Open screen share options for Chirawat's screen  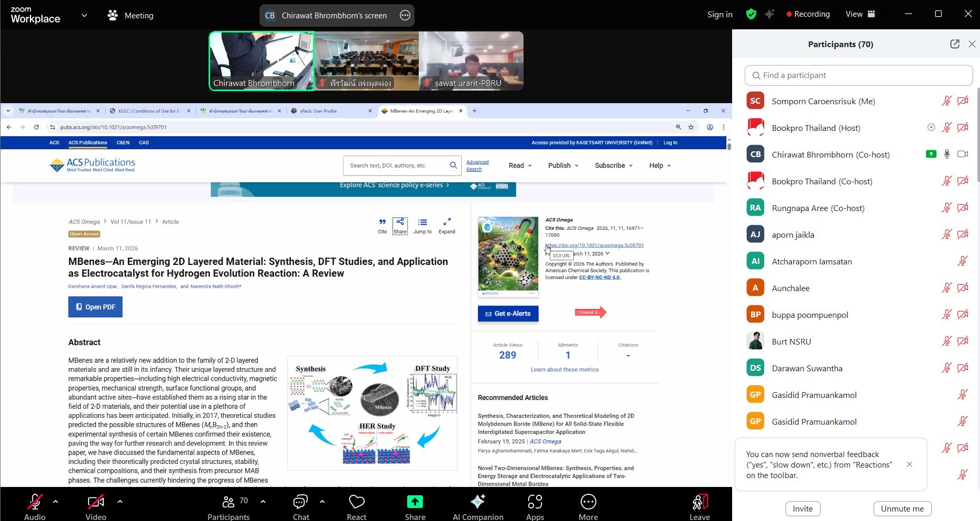point(405,16)
